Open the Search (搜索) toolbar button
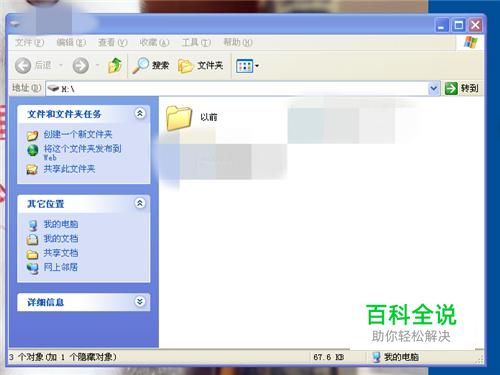This screenshot has width=500, height=375. 151,65
